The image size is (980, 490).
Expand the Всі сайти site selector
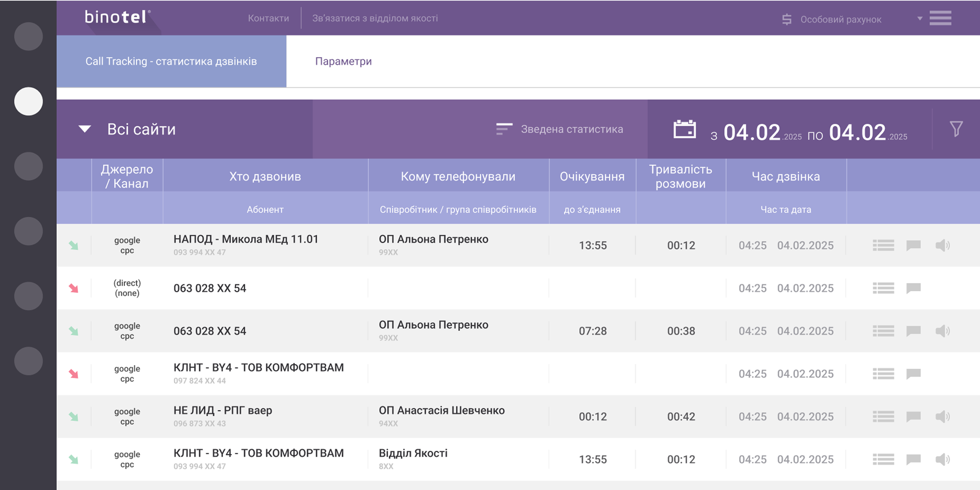pos(142,129)
